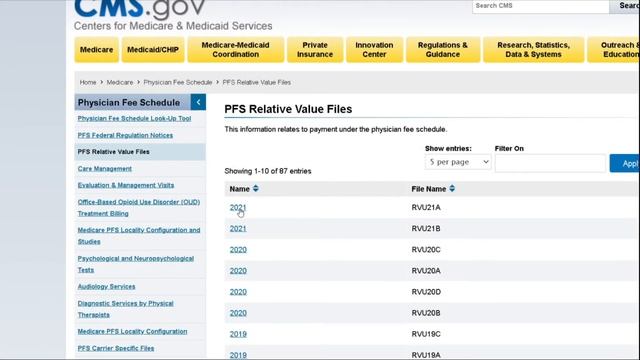Open Psychological and Neuropsychological Tests link
Image resolution: width=640 pixels, height=360 pixels.
(x=136, y=264)
